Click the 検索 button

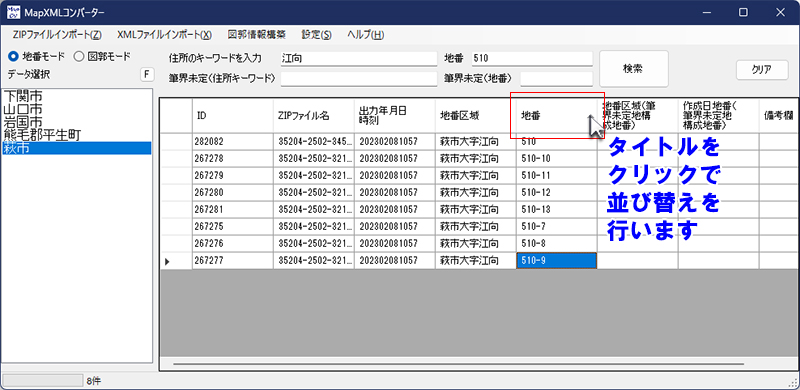(633, 68)
